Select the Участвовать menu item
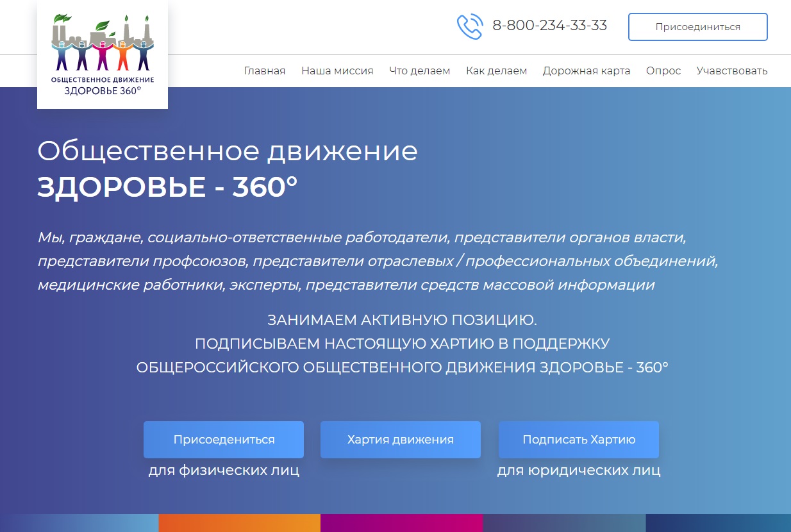The width and height of the screenshot is (791, 532). tap(732, 71)
